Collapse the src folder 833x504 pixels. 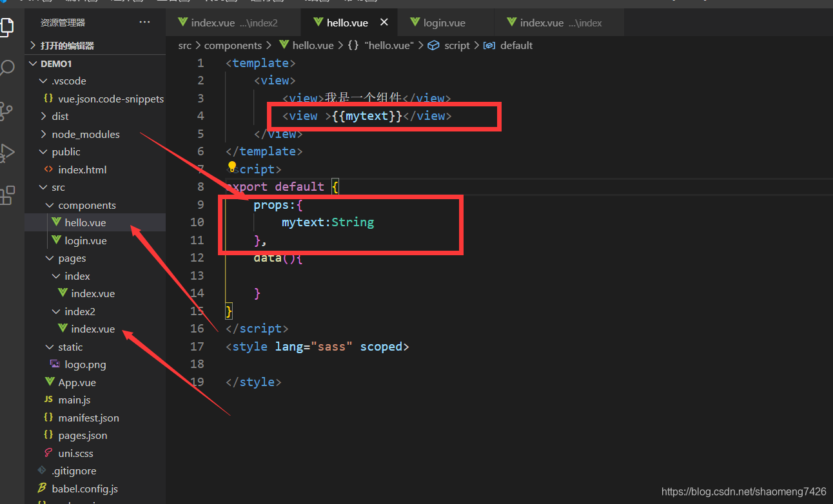pyautogui.click(x=95, y=188)
